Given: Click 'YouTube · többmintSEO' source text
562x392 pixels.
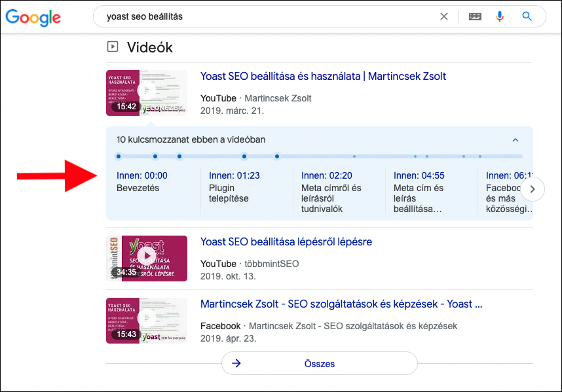Looking at the screenshot, I should (250, 264).
